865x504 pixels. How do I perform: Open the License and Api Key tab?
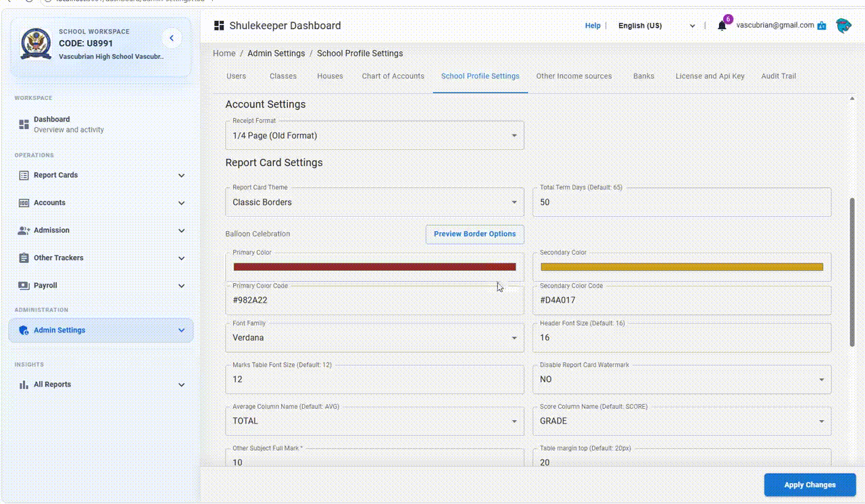tap(710, 76)
